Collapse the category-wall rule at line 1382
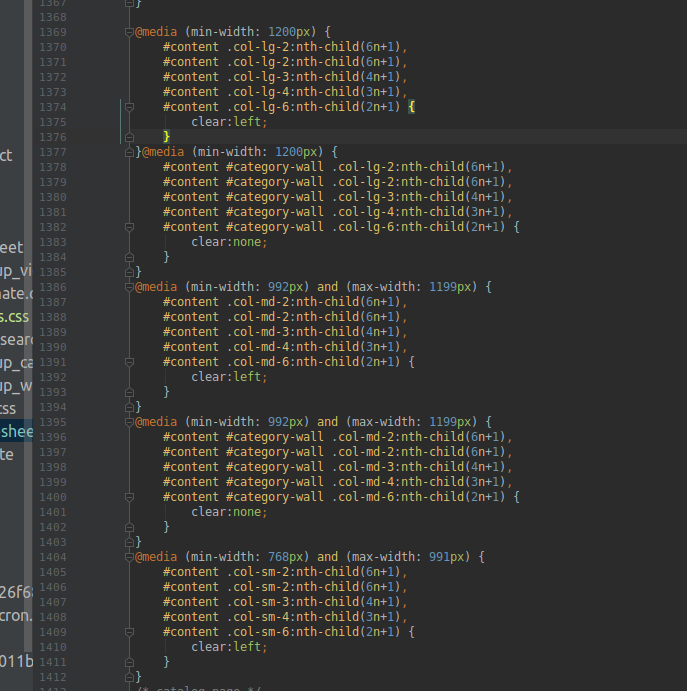This screenshot has width=687, height=691. [129, 227]
